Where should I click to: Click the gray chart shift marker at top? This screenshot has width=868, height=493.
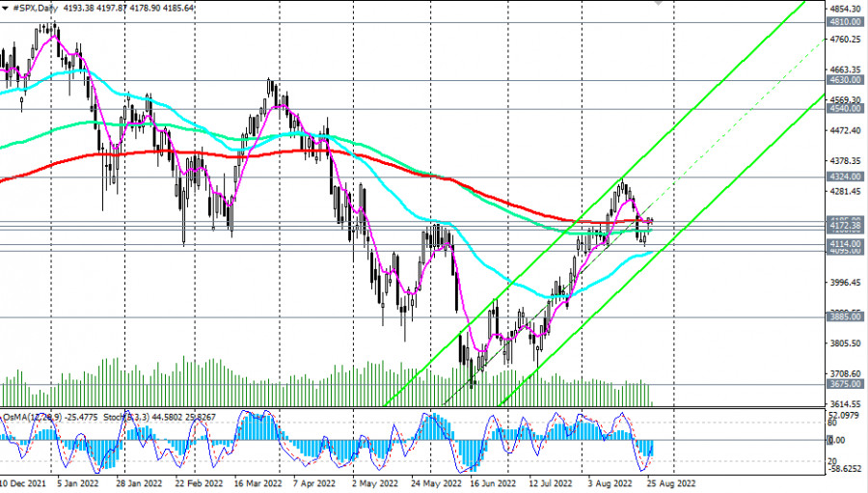coord(658,3)
